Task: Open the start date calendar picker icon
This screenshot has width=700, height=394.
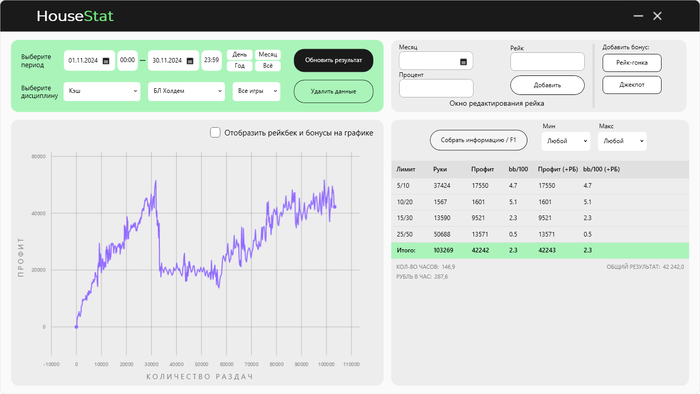Action: tap(106, 61)
